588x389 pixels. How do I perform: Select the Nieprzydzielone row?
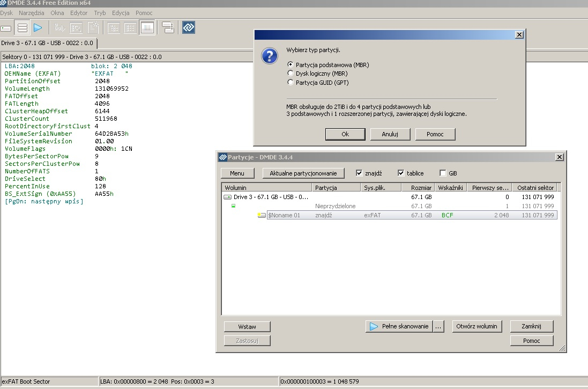[390, 206]
